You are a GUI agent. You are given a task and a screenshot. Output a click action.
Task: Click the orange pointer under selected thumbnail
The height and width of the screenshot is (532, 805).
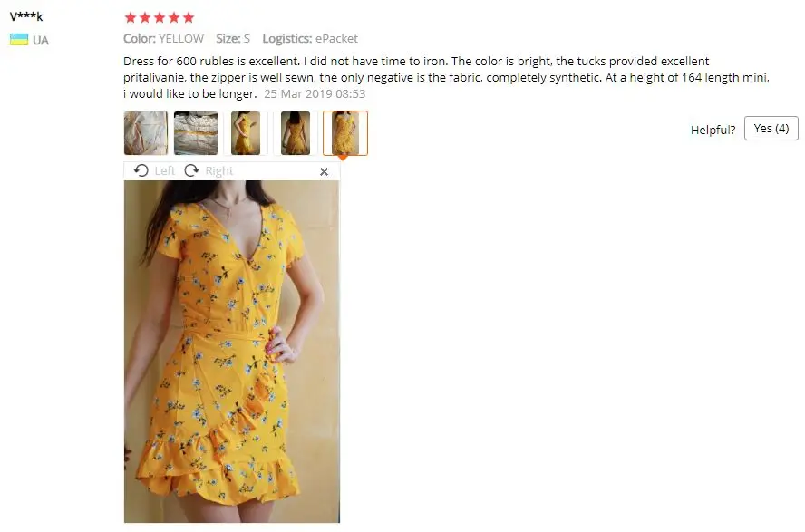343,158
